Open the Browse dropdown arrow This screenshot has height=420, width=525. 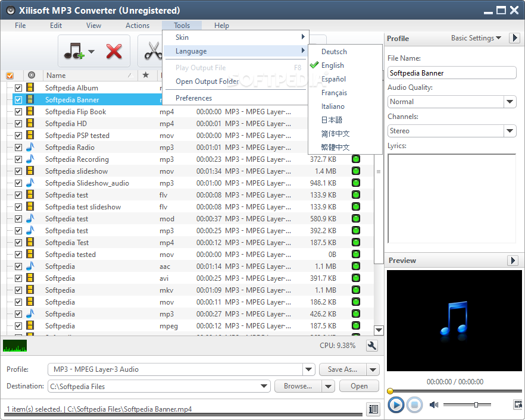click(328, 387)
